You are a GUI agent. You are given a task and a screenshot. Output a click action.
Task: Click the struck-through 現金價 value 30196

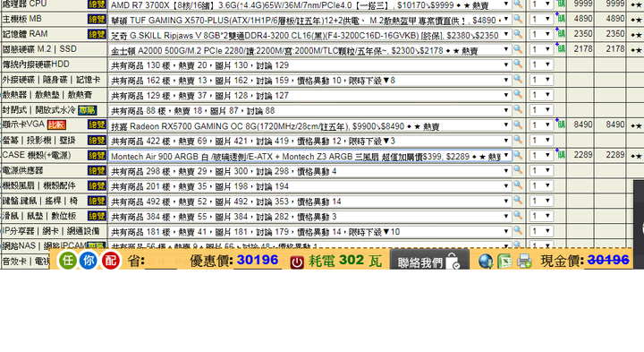pos(608,260)
